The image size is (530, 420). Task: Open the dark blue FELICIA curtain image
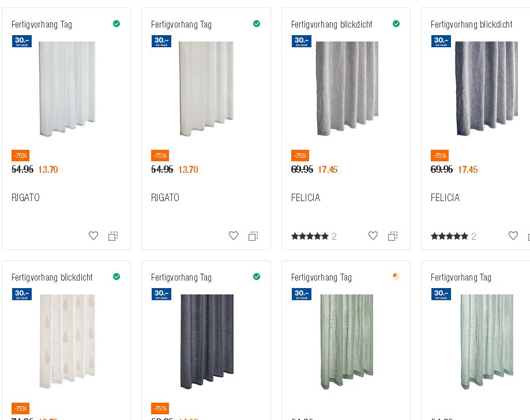click(486, 89)
